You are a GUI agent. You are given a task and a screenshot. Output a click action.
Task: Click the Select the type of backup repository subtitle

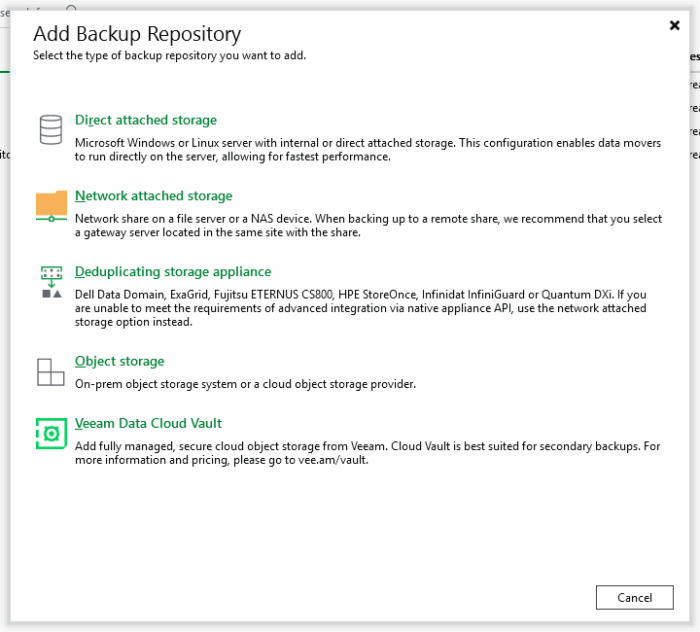tap(169, 56)
